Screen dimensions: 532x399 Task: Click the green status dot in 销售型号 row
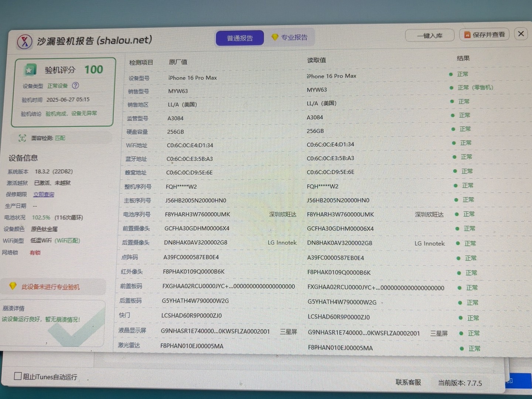[451, 88]
